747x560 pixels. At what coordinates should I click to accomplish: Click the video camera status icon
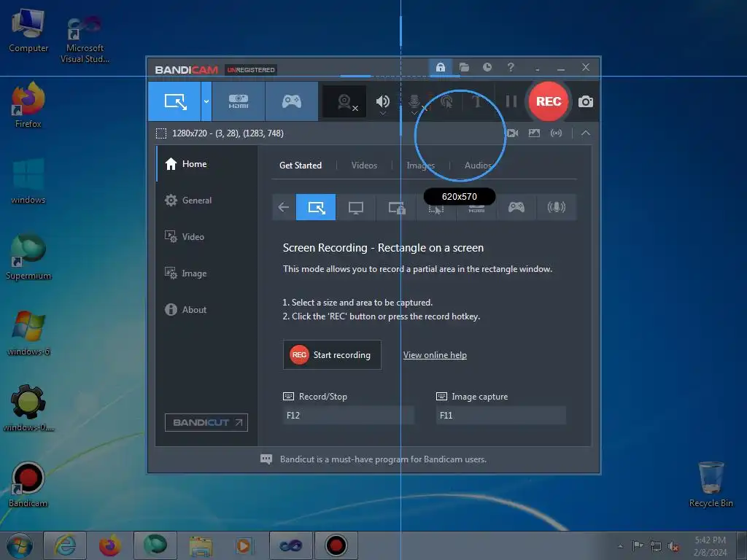(x=512, y=133)
